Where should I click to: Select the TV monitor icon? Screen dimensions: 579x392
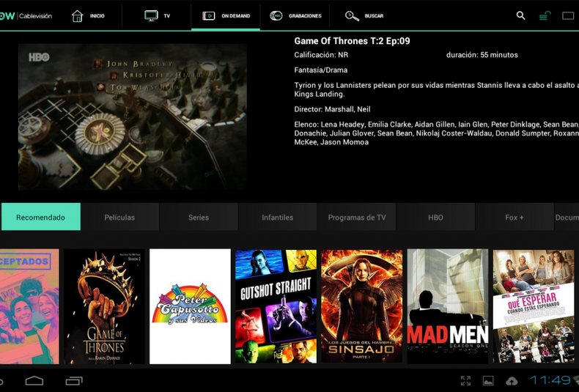(x=151, y=15)
